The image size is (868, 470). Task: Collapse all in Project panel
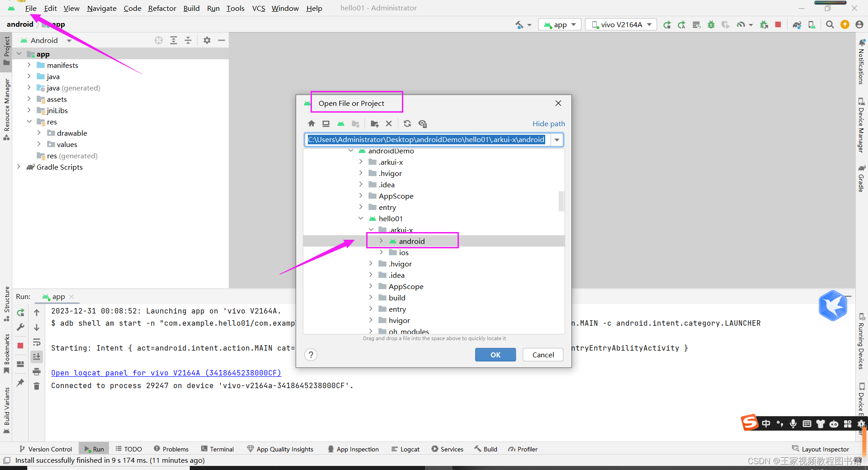click(x=188, y=40)
